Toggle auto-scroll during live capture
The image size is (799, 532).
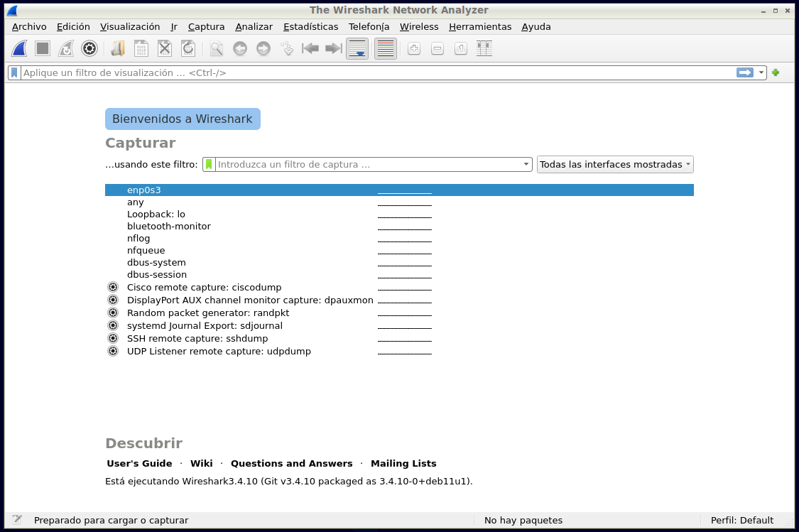[x=357, y=48]
